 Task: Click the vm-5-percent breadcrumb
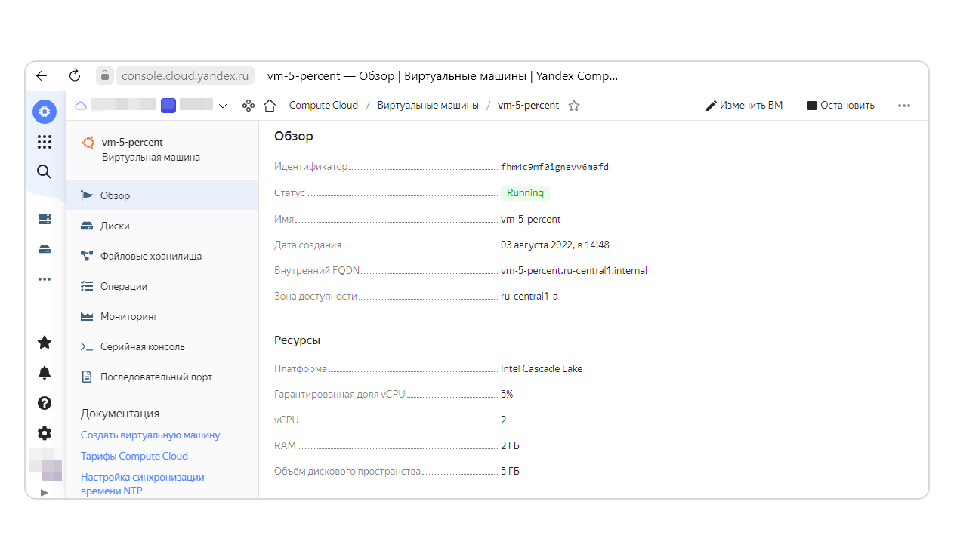[x=529, y=106]
